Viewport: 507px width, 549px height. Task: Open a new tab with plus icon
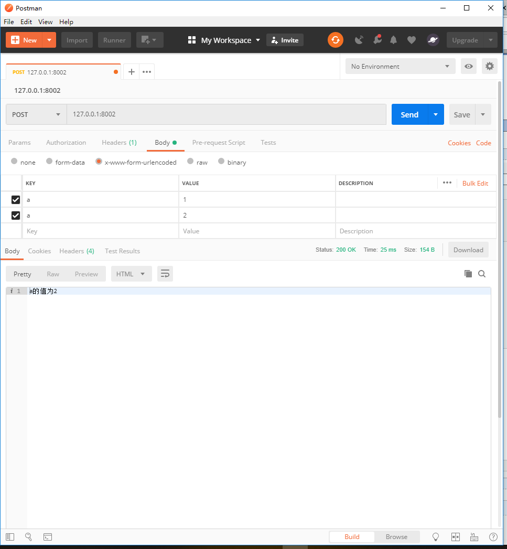coord(131,72)
